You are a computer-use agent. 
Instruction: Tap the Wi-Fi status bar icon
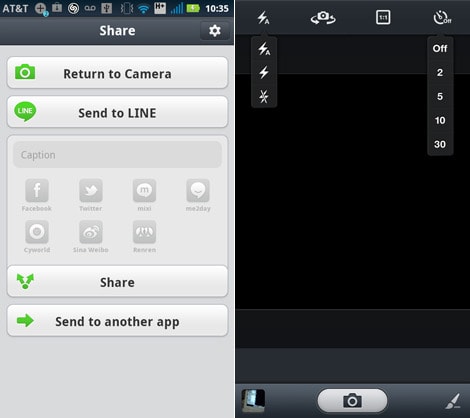(x=143, y=8)
